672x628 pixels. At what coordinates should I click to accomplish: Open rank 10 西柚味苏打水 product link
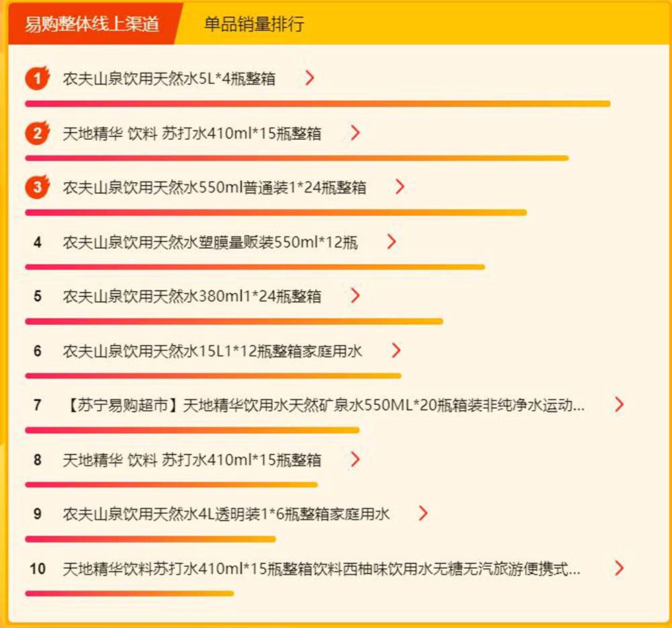click(321, 568)
